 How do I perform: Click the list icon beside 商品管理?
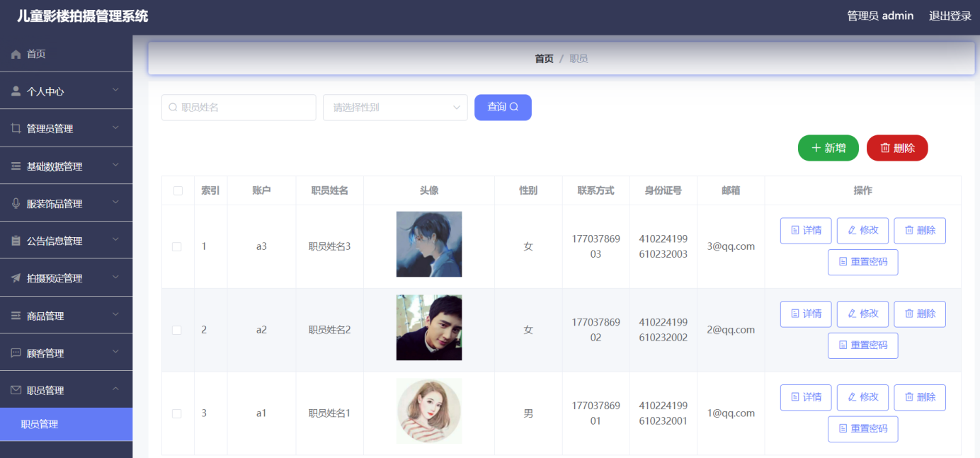click(16, 316)
